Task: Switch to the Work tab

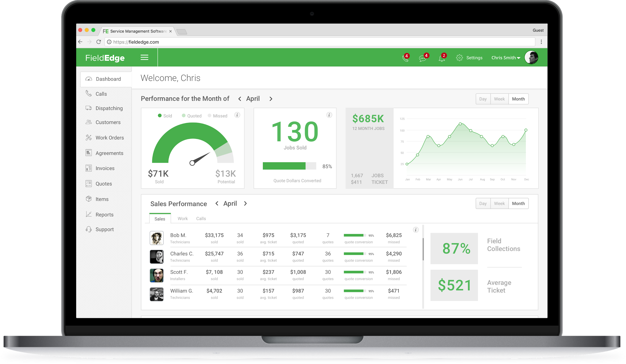Action: coord(183,219)
